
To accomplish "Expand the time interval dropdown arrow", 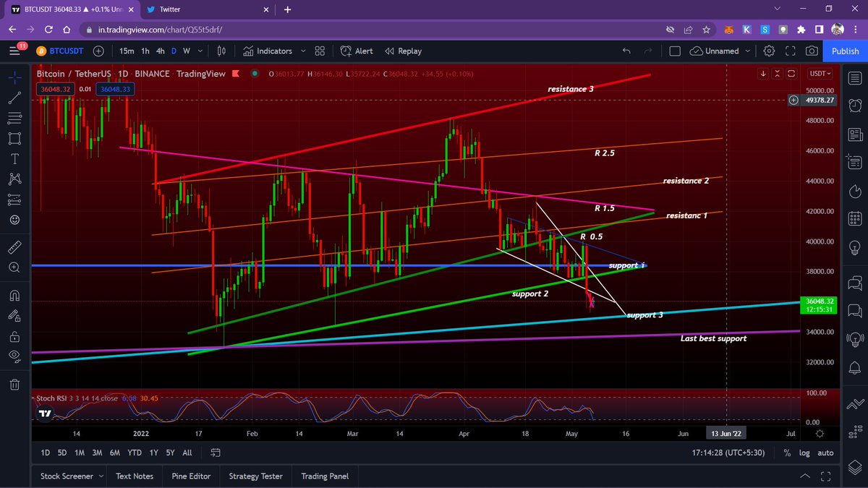I will (x=200, y=51).
